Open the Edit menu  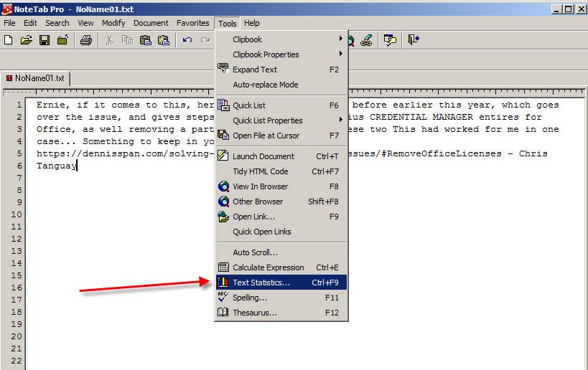coord(30,23)
